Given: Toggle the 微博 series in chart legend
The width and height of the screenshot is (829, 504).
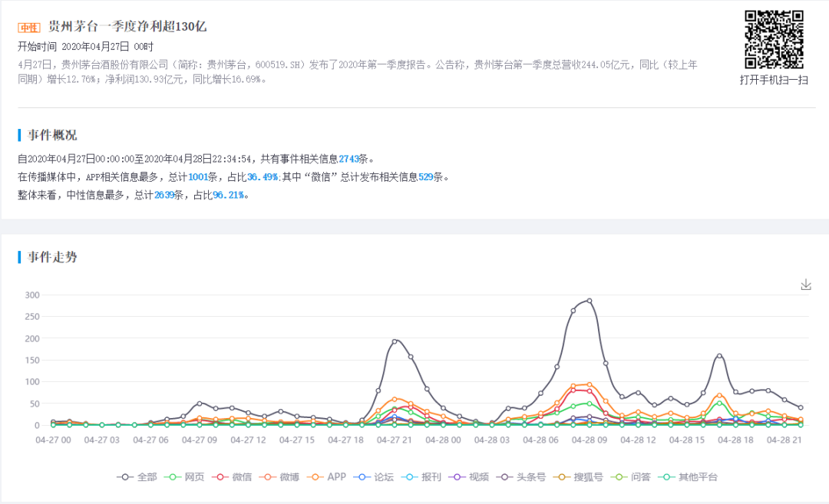Looking at the screenshot, I should [279, 477].
